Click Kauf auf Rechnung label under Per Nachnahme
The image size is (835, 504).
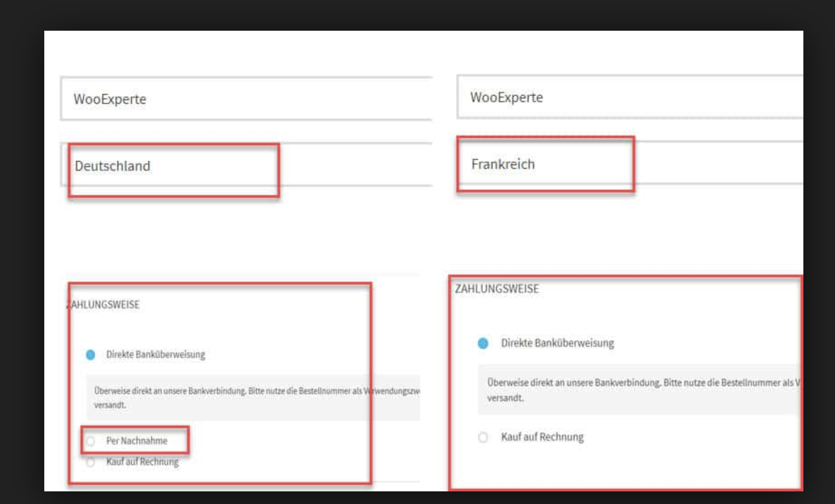pyautogui.click(x=142, y=462)
